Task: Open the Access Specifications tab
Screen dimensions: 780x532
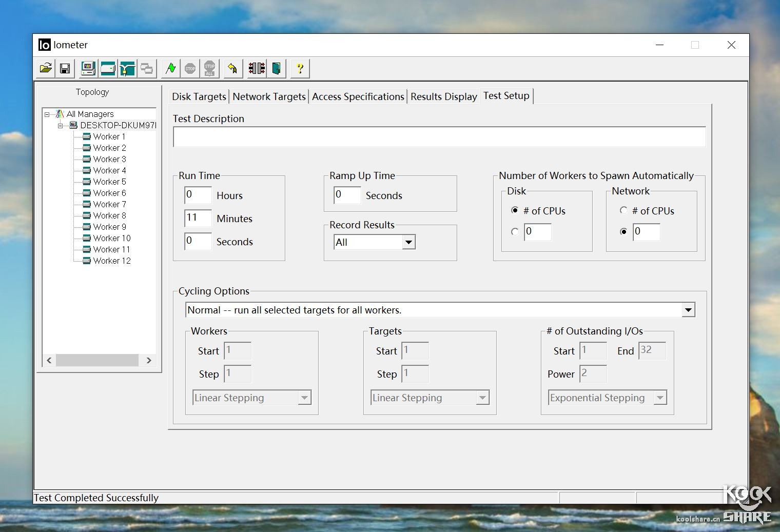Action: pos(358,96)
